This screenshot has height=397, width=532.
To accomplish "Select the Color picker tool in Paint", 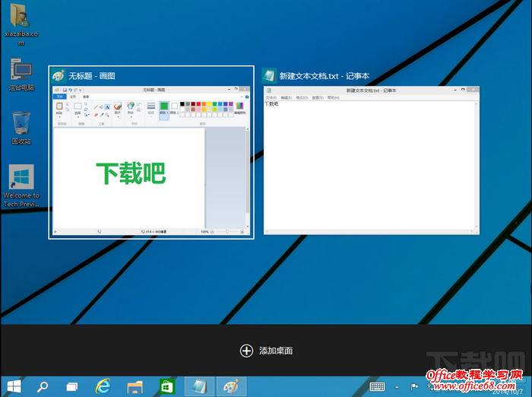I will click(x=101, y=115).
